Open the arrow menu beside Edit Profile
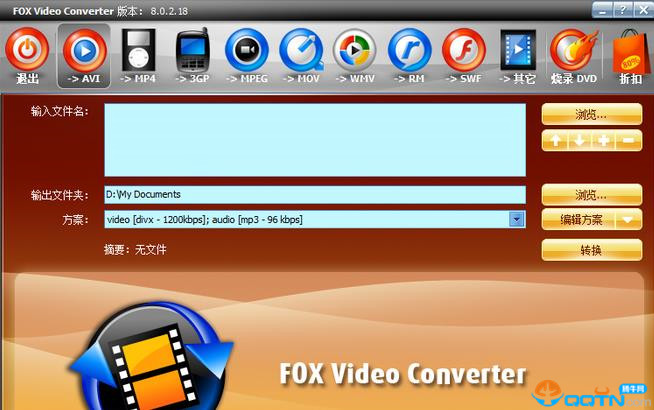The width and height of the screenshot is (654, 410). tap(629, 220)
